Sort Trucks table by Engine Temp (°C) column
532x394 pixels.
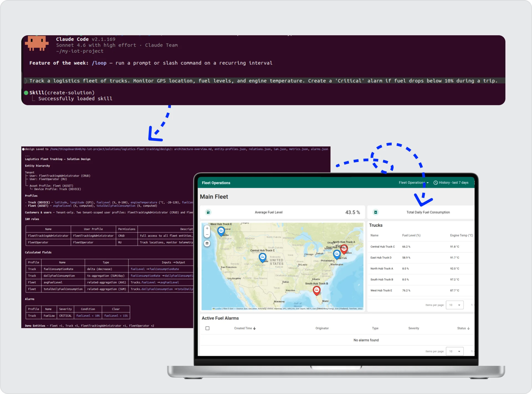click(461, 235)
